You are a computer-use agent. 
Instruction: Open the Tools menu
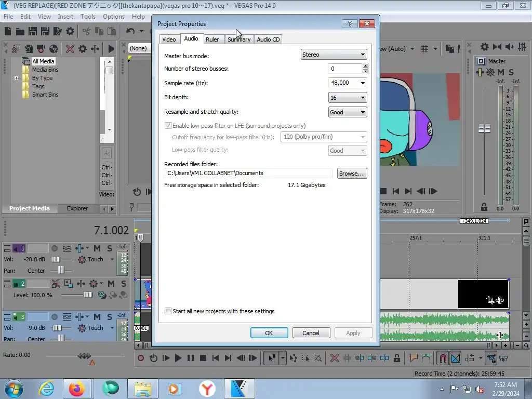coord(88,16)
